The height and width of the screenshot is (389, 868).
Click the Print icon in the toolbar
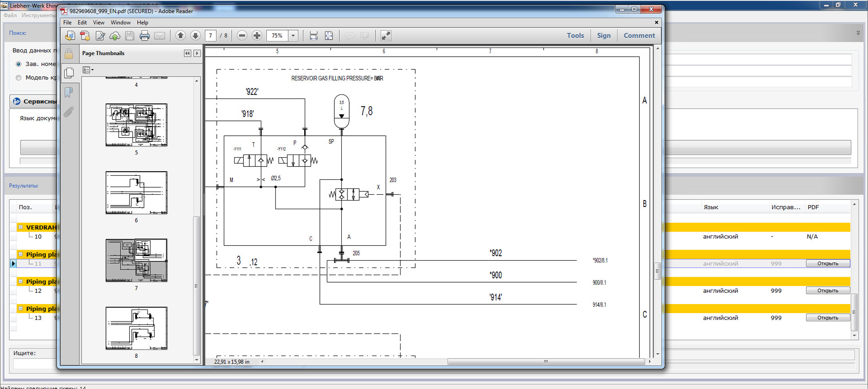pos(144,36)
